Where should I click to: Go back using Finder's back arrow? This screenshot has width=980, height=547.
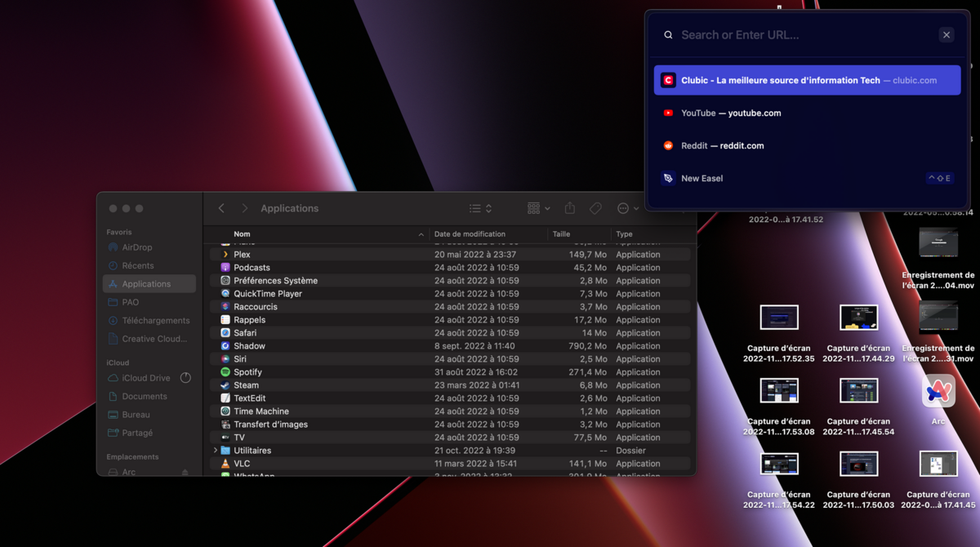(221, 208)
